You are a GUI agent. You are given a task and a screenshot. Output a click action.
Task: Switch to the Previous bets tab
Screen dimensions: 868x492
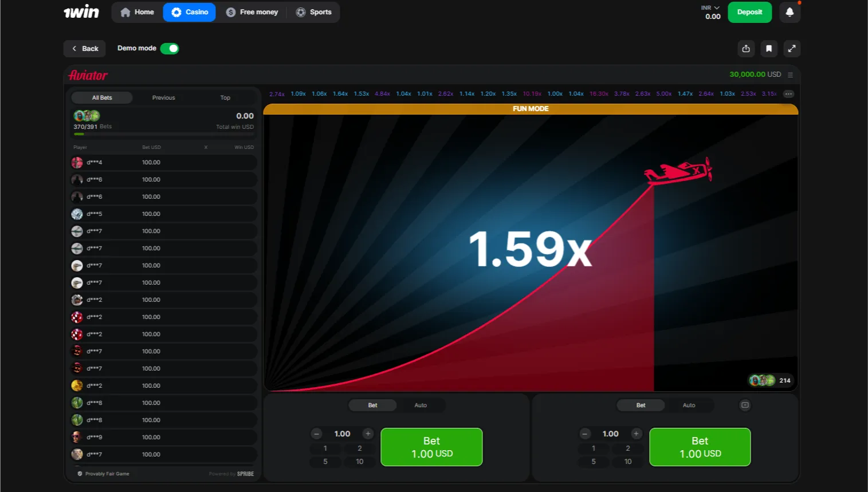[163, 98]
